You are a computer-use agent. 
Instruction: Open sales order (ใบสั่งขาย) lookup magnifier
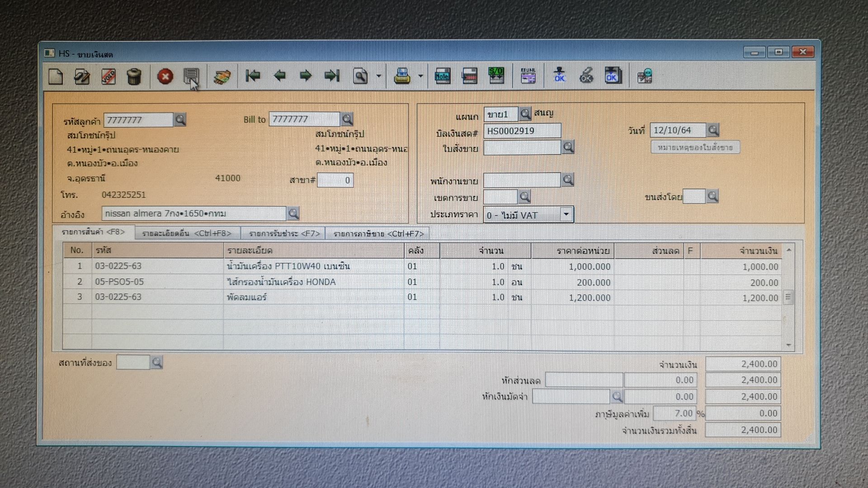click(568, 147)
